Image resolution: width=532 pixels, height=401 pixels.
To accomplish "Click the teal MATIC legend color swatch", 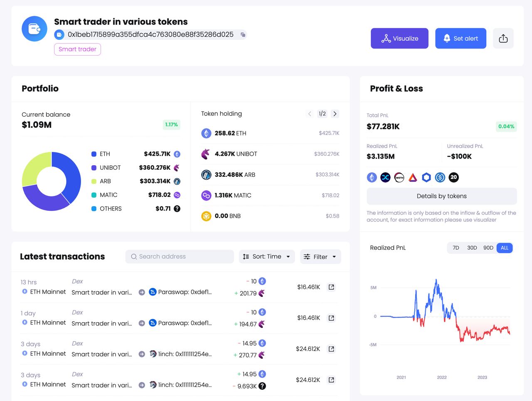I will click(x=94, y=195).
